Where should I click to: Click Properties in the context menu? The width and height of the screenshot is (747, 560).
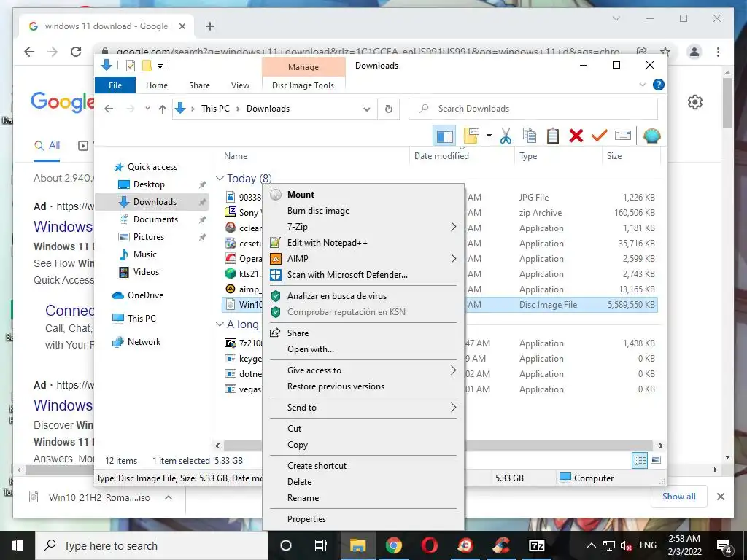coord(363,519)
